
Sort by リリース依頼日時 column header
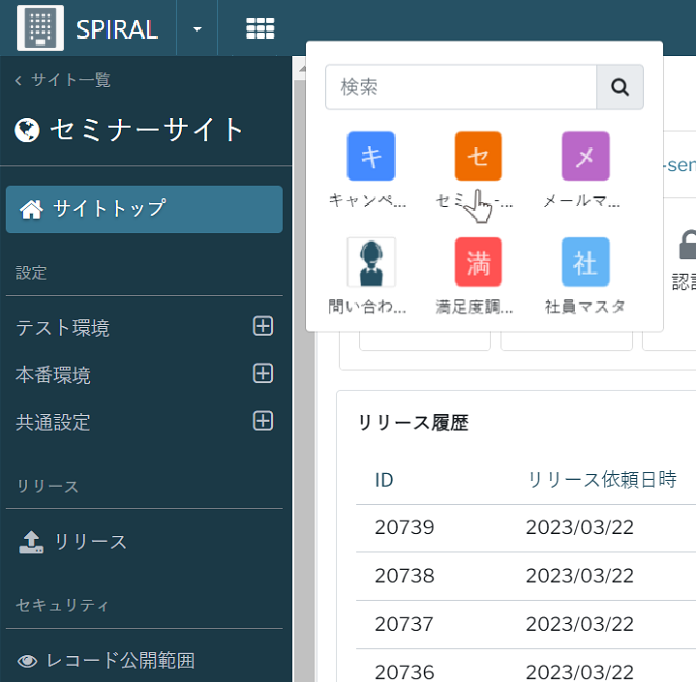[602, 480]
